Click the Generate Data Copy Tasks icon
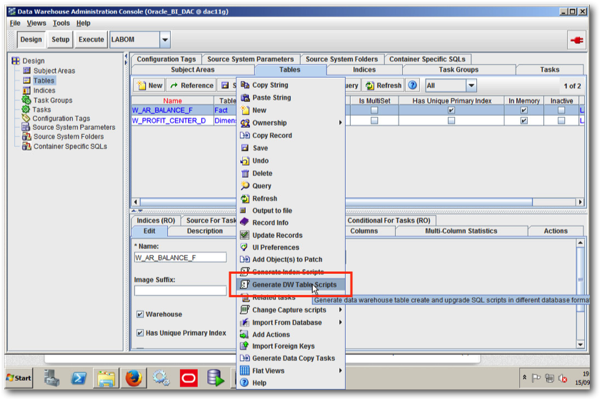This screenshot has width=600, height=400. pos(245,358)
